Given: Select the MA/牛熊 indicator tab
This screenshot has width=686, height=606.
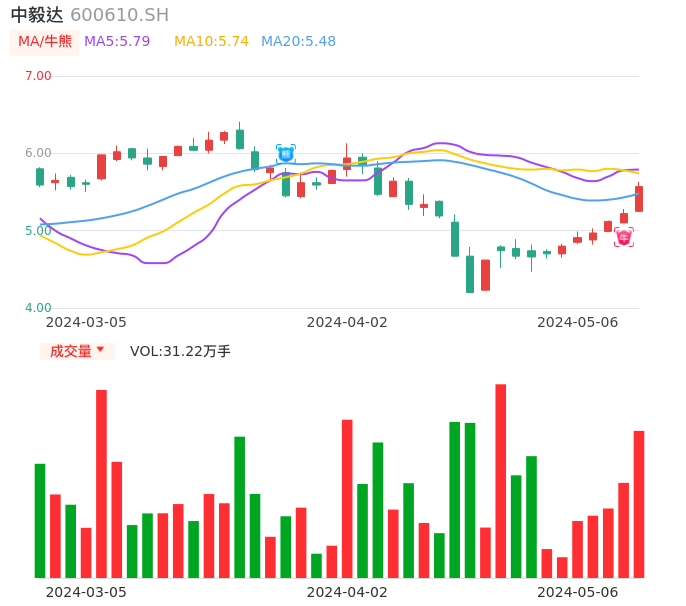Looking at the screenshot, I should point(45,42).
